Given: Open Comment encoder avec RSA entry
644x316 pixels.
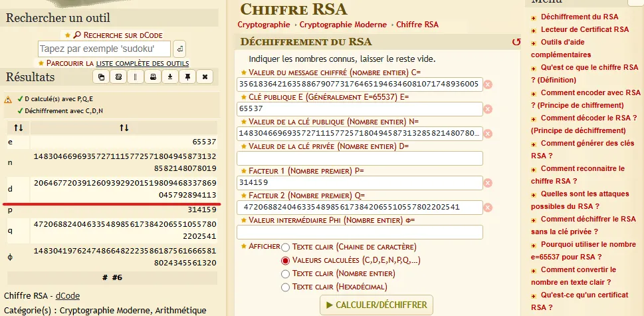Looking at the screenshot, I should pyautogui.click(x=586, y=99).
